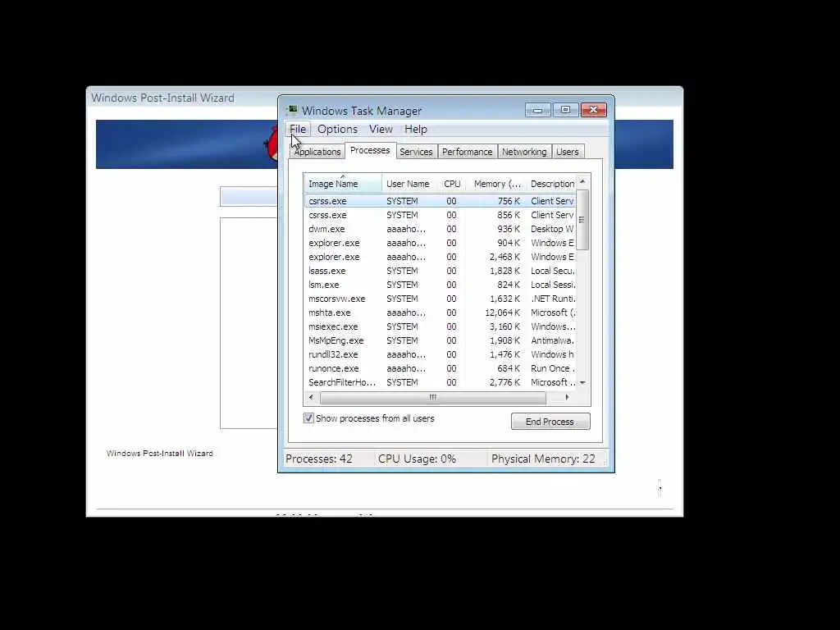The width and height of the screenshot is (840, 630).
Task: Click the horizontal scrollbar thumb
Action: tap(433, 398)
